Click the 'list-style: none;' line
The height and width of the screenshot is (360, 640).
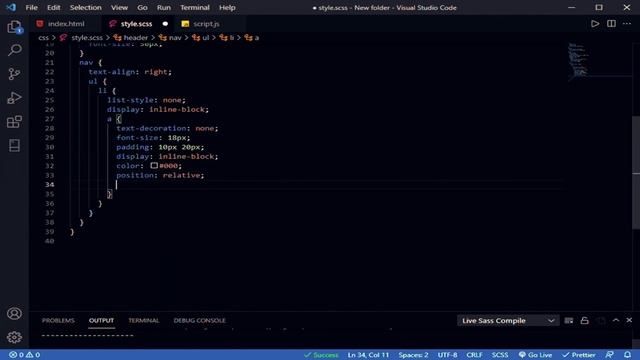click(146, 100)
